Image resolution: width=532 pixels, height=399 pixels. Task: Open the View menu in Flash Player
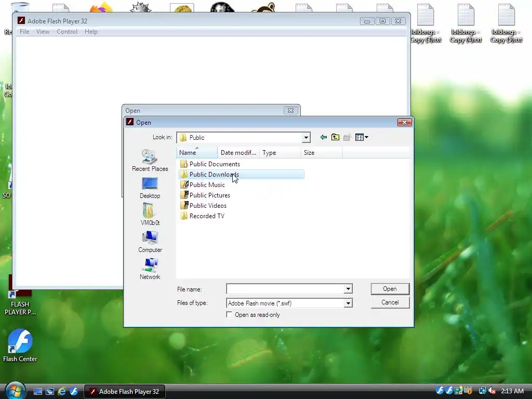[x=43, y=32]
